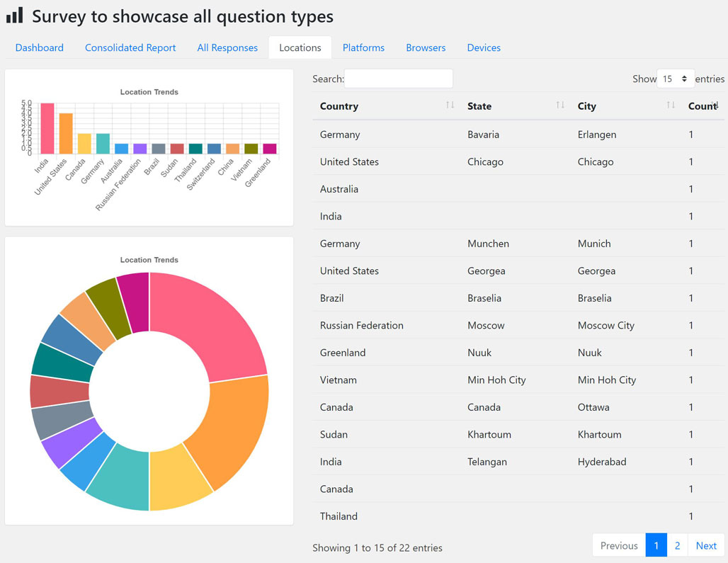
Task: Switch to the Platforms tab
Action: pos(363,47)
